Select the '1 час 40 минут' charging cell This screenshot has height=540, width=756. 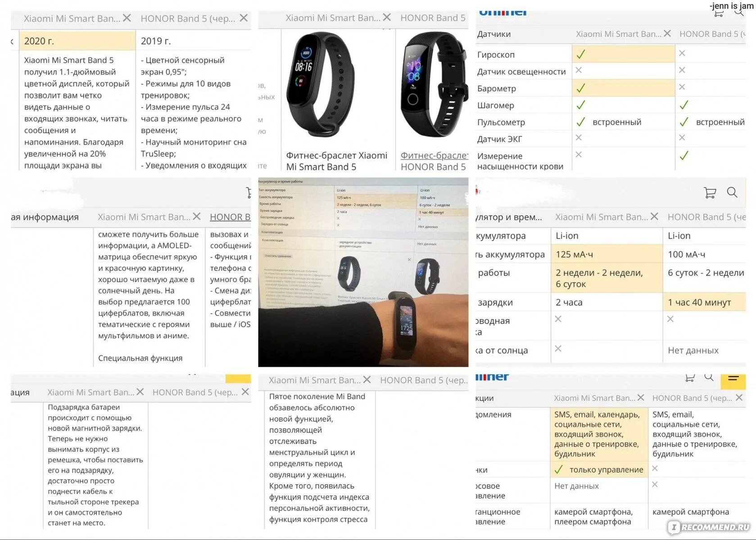click(704, 302)
